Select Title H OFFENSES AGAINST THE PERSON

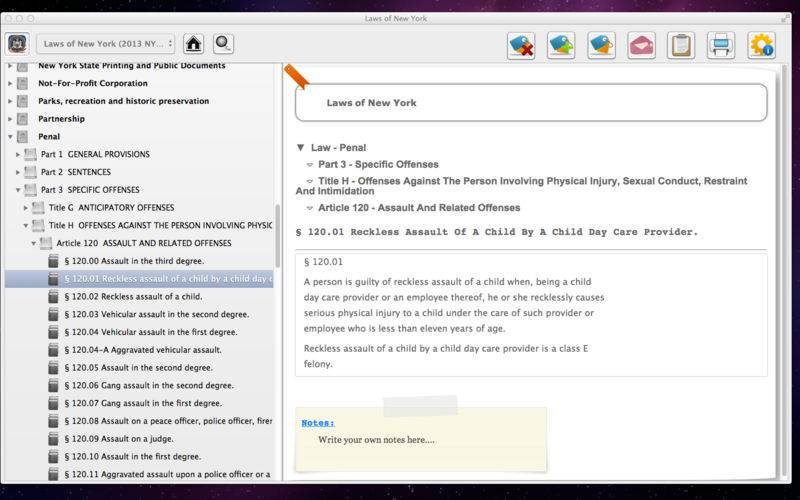tap(160, 226)
